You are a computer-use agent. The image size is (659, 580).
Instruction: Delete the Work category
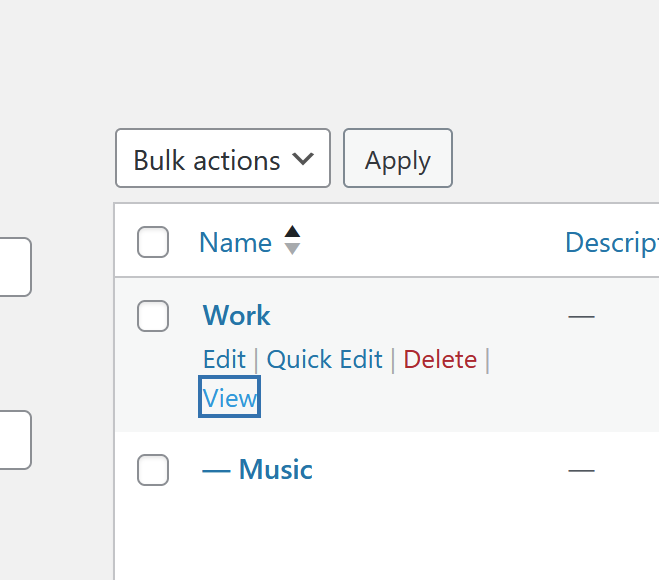coord(440,360)
